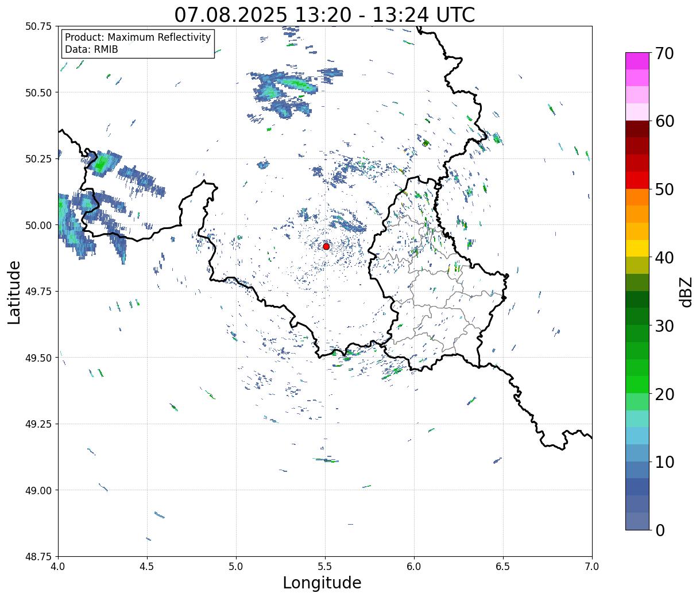Viewport: 700px width, 597px height.
Task: Click longitude tick label '4.5'
Action: (x=147, y=567)
